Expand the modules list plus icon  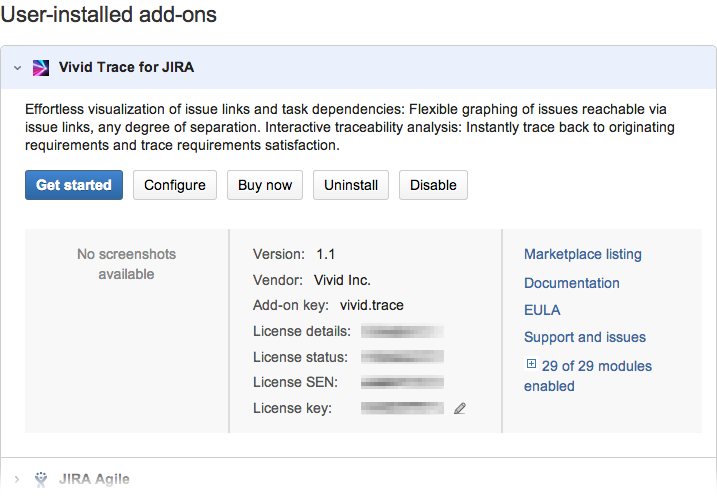(531, 364)
